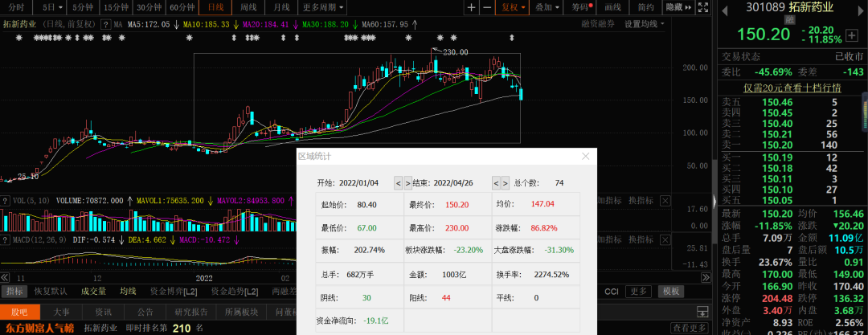Select 30分钟 period
868x335 pixels.
[x=149, y=8]
